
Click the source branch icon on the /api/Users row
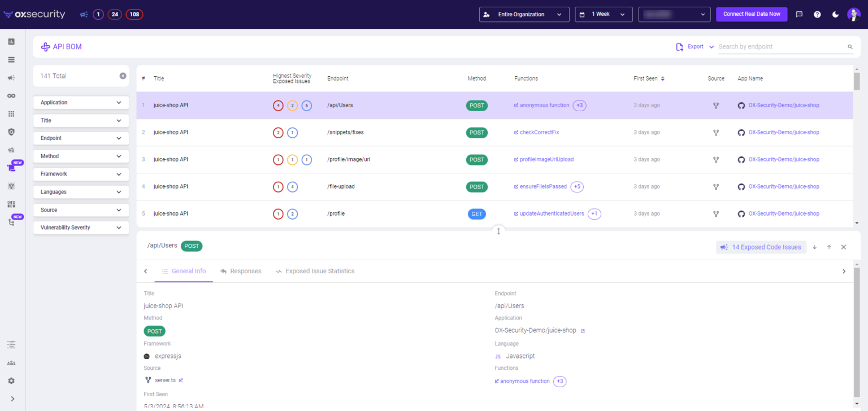[x=716, y=105]
